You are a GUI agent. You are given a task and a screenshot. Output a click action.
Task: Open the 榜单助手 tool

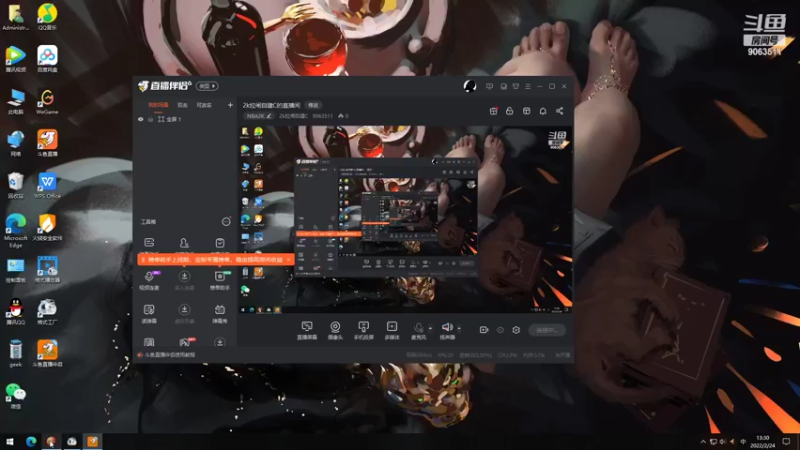tap(219, 281)
